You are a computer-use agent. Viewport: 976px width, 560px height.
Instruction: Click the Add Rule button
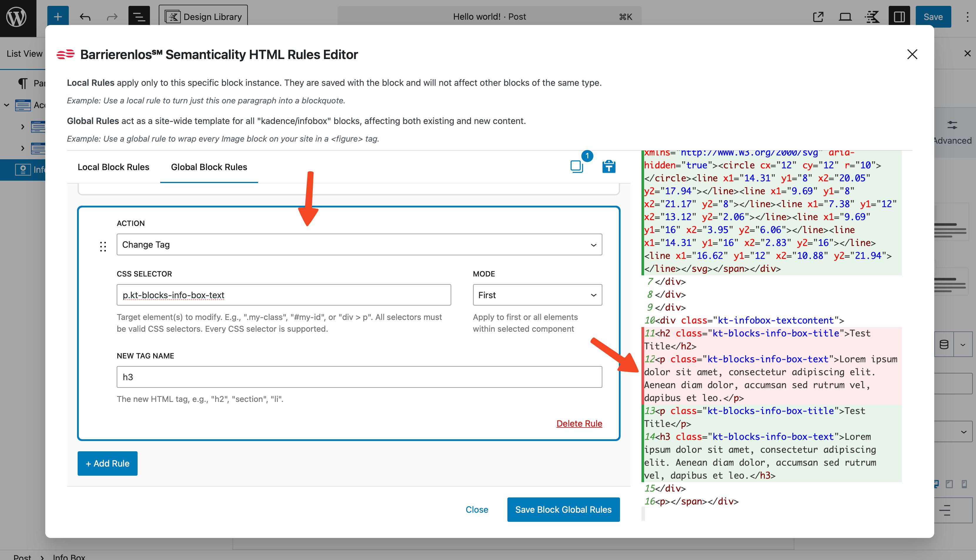pyautogui.click(x=107, y=463)
